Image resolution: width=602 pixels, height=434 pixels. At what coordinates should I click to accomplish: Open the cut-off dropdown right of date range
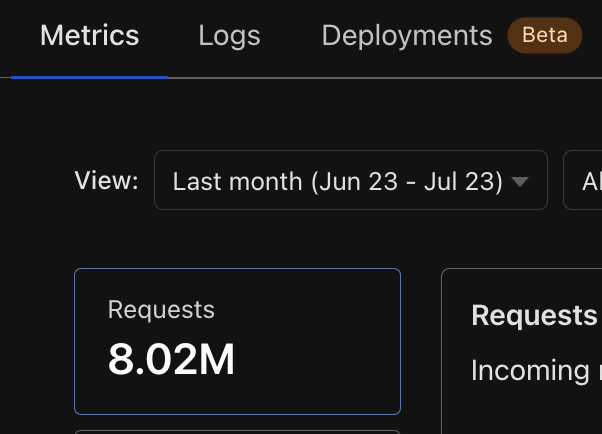coord(583,181)
